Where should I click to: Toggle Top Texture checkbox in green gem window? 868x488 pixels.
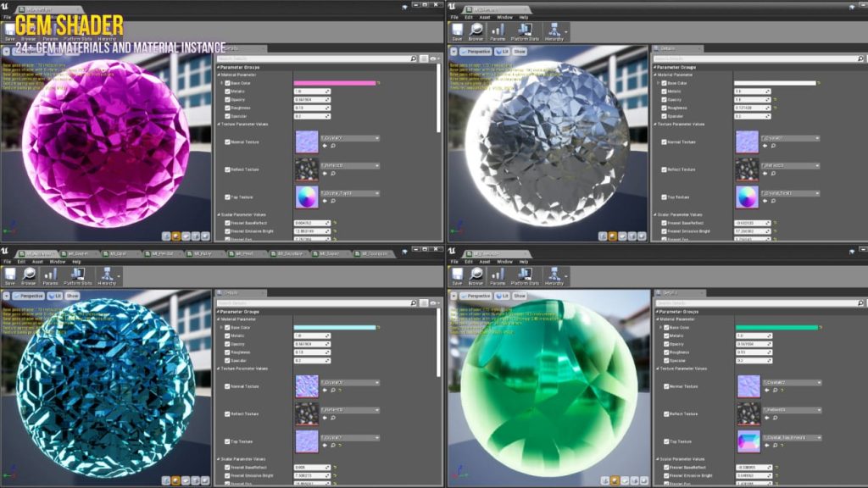pos(666,441)
